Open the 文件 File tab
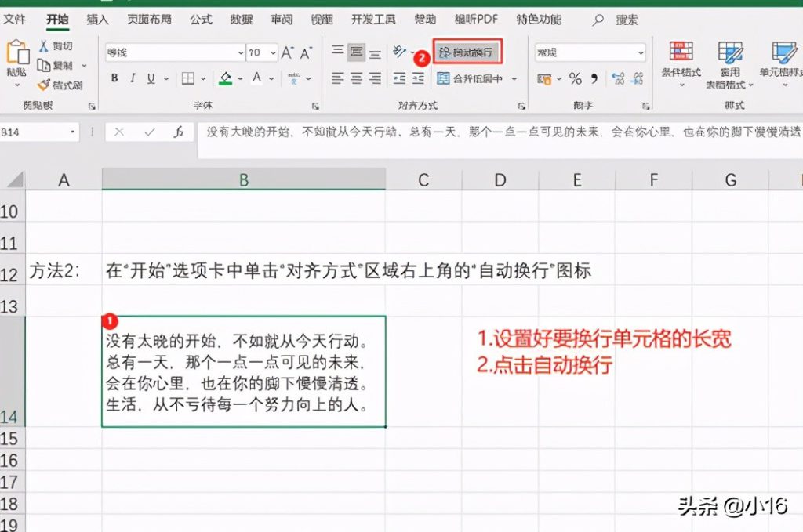 [x=14, y=20]
